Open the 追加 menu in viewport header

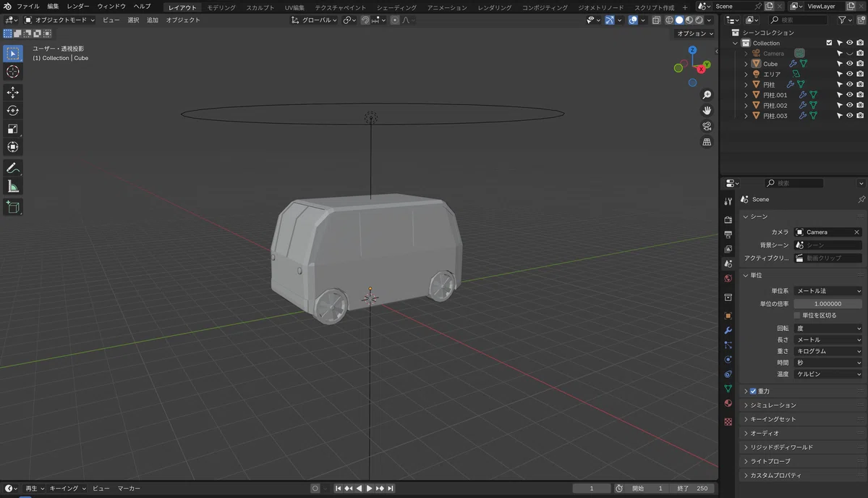[153, 20]
